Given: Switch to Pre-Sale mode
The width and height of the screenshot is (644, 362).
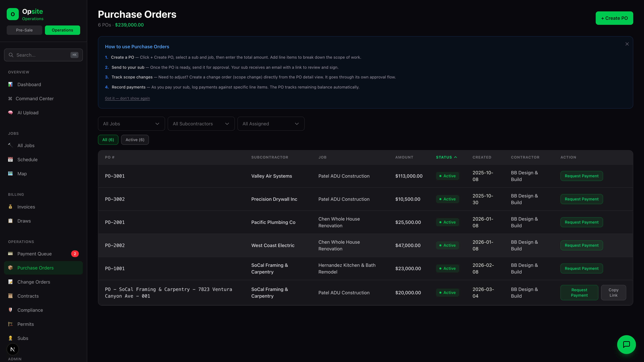Looking at the screenshot, I should point(24,30).
